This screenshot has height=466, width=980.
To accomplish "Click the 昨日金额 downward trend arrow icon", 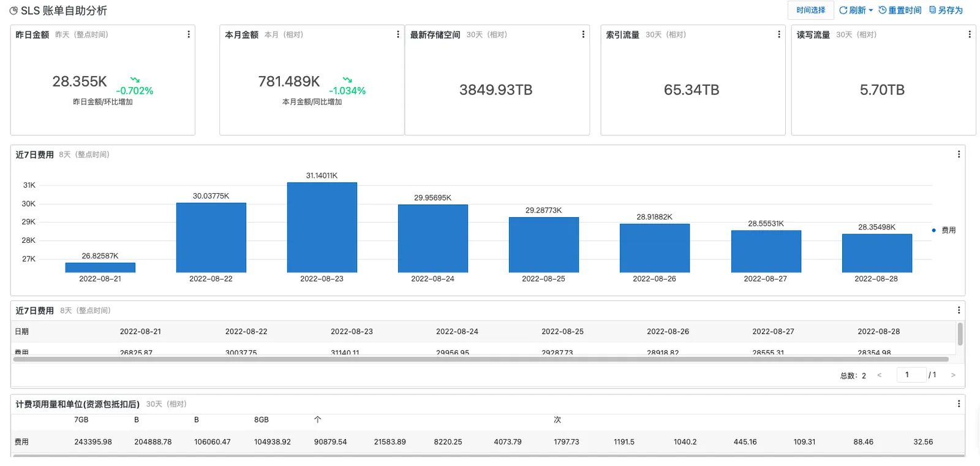I will coord(135,80).
